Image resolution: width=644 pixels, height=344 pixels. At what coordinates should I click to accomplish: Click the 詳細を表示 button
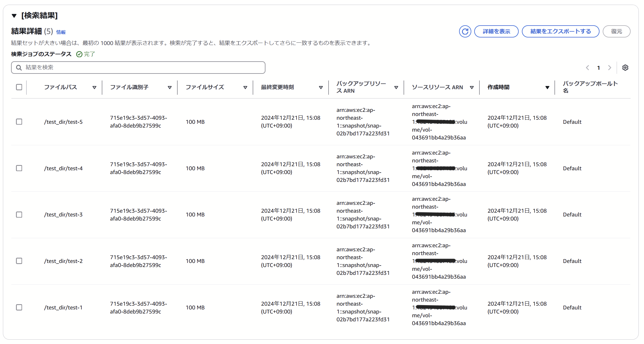tap(496, 31)
